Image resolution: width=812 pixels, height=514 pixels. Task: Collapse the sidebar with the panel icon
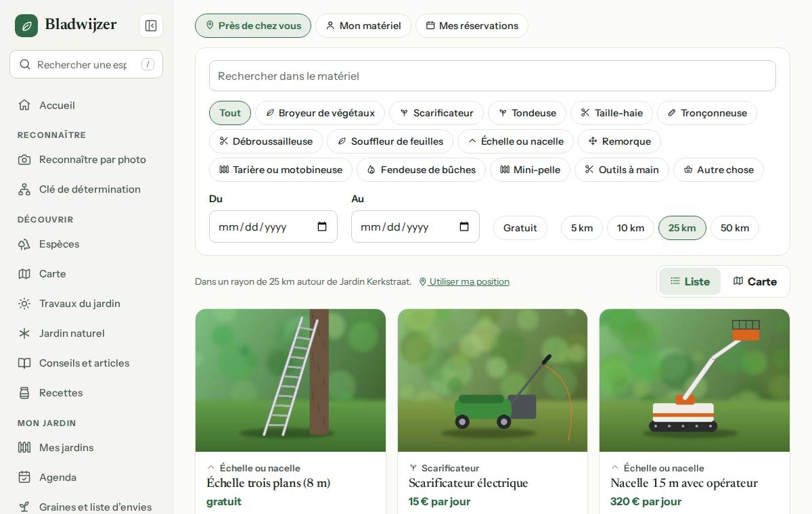[x=151, y=26]
